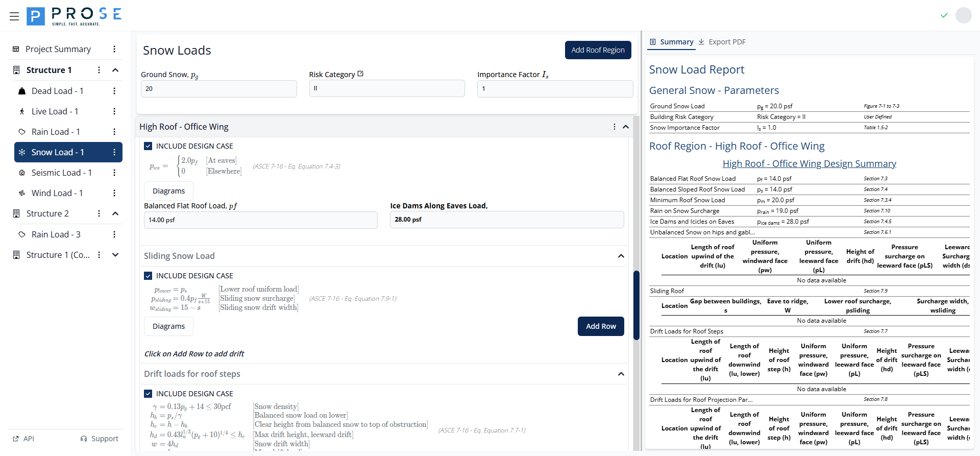Open the Risk Category external link icon
980x456 pixels.
(x=361, y=74)
